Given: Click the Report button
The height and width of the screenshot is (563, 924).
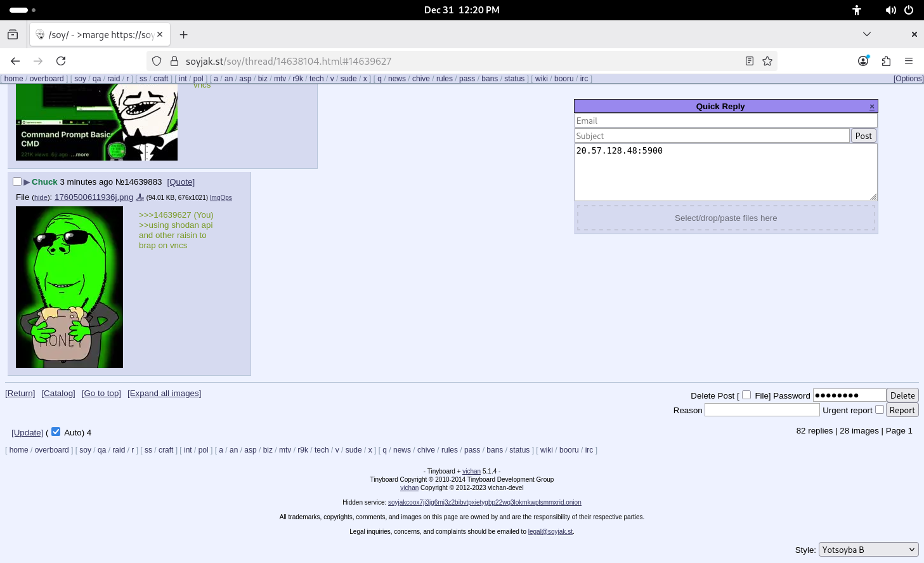Looking at the screenshot, I should click(x=902, y=410).
